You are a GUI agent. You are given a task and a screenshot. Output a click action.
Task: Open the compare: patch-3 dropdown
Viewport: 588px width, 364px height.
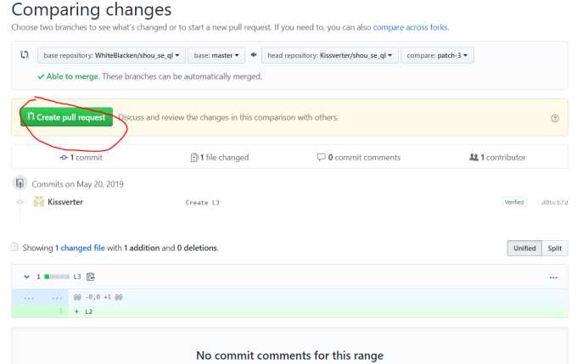437,55
